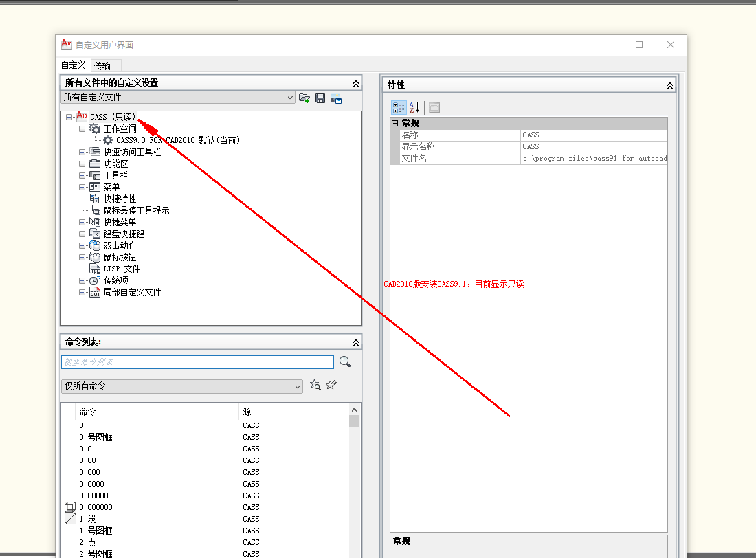
Task: Create a new command with the star icon
Action: click(331, 385)
